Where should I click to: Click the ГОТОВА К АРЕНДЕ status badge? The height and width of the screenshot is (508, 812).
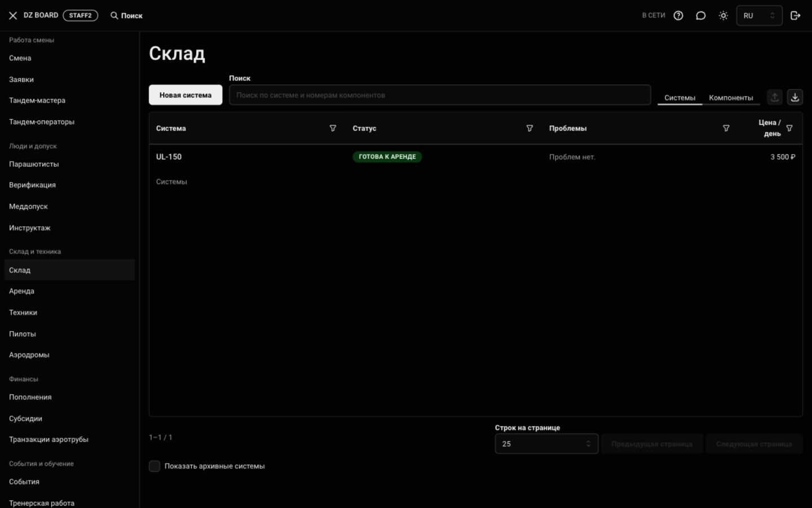point(387,157)
